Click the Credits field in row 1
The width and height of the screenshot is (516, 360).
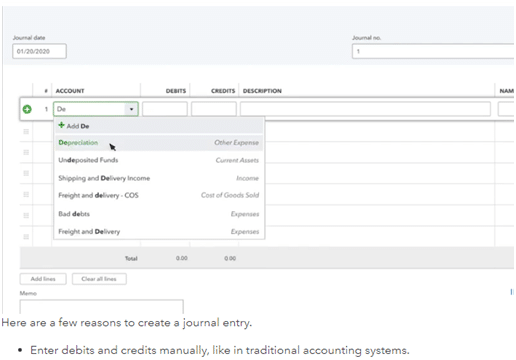(x=214, y=109)
